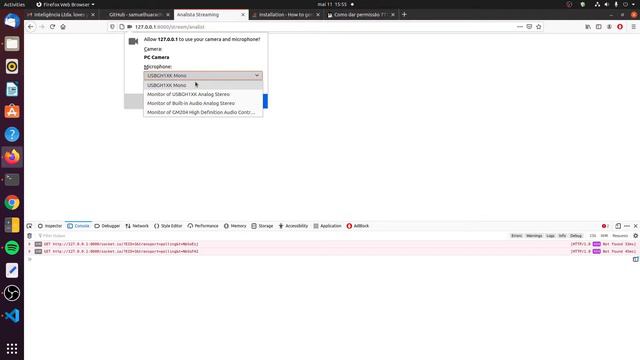This screenshot has width=640, height=360.
Task: Open Style Editor panel
Action: pyautogui.click(x=168, y=226)
